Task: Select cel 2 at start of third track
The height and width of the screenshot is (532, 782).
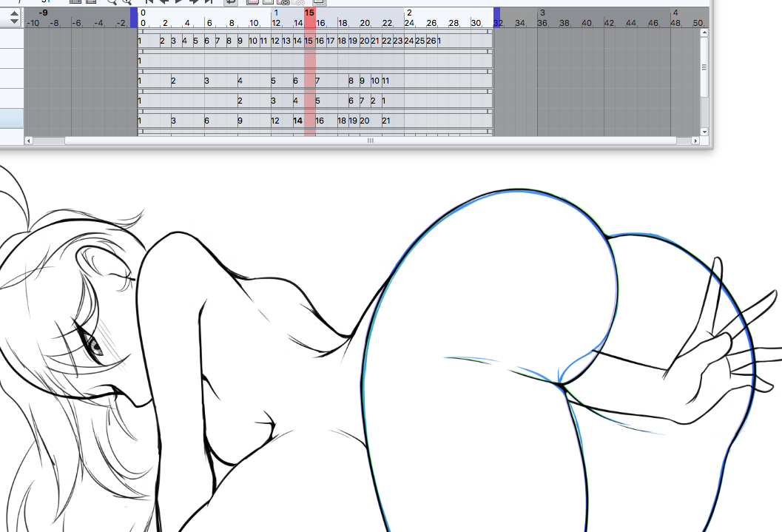Action: [174, 81]
